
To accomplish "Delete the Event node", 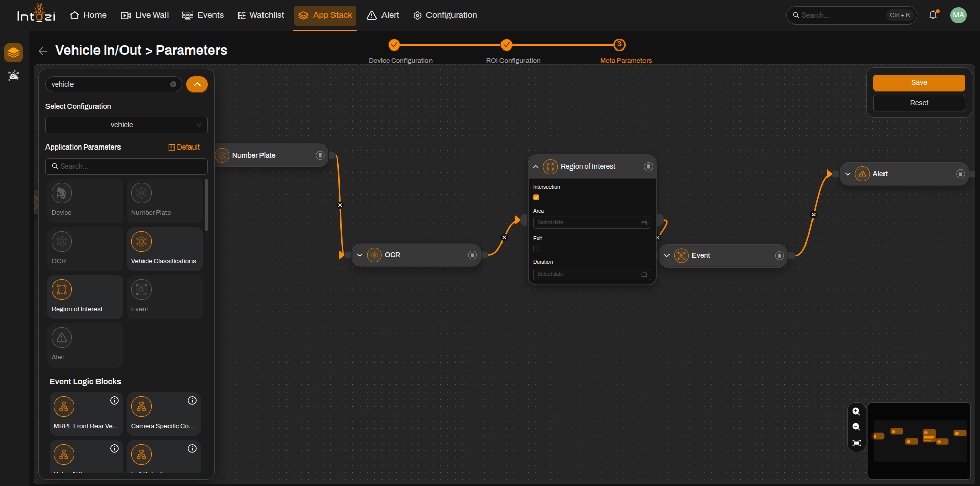I will point(779,256).
